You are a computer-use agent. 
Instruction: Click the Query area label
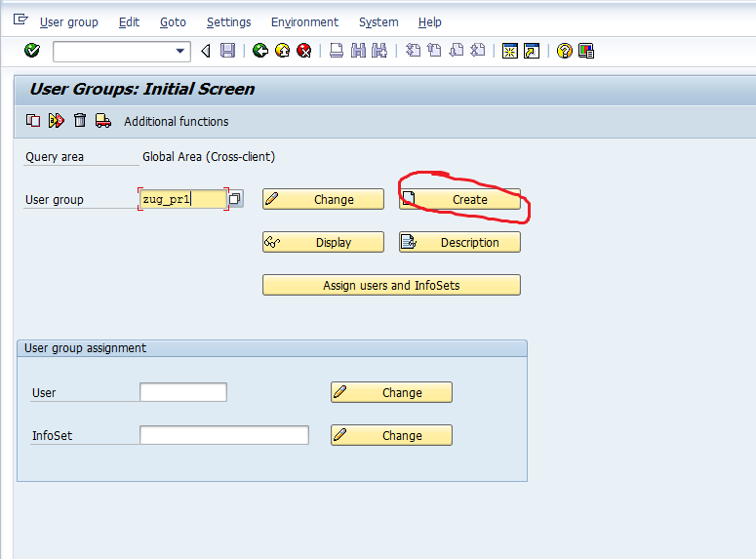click(55, 157)
